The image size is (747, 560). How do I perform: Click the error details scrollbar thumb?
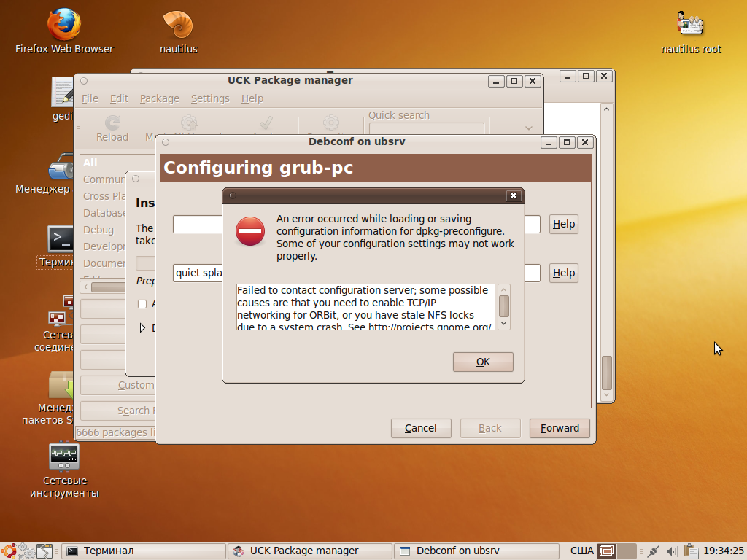[503, 306]
